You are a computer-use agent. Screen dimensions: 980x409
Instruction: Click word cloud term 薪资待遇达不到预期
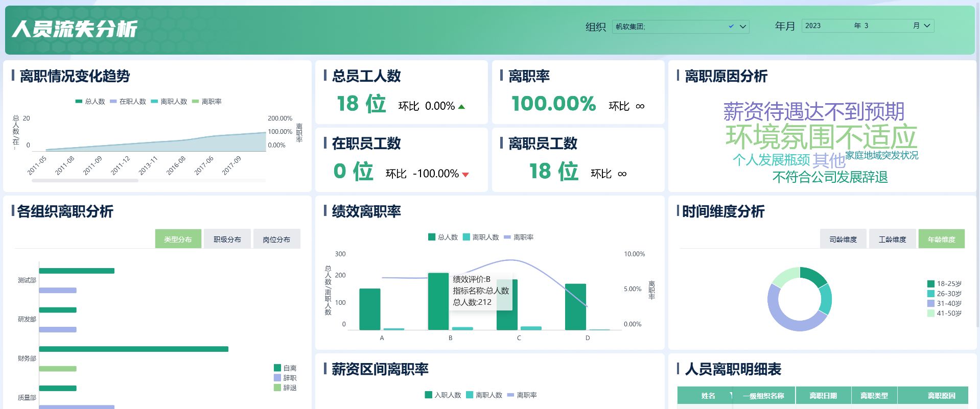[x=814, y=111]
